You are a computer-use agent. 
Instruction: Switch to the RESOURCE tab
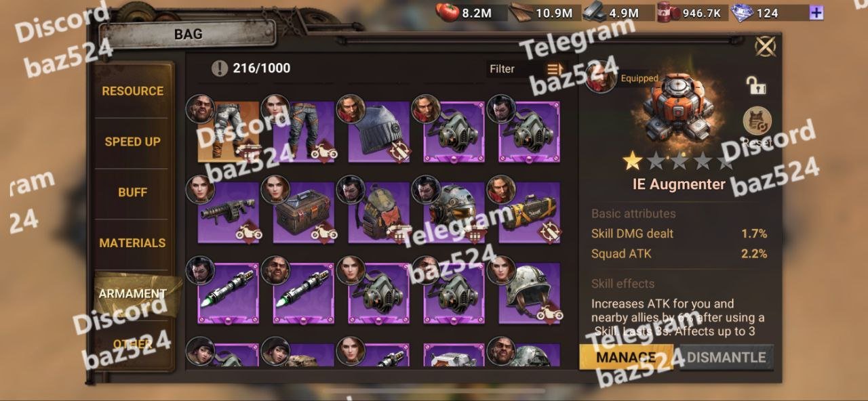click(133, 91)
